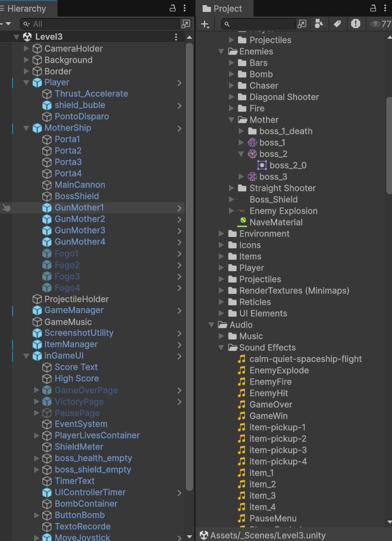
Task: Open Hierarchy panel more options menu
Action: [x=185, y=9]
